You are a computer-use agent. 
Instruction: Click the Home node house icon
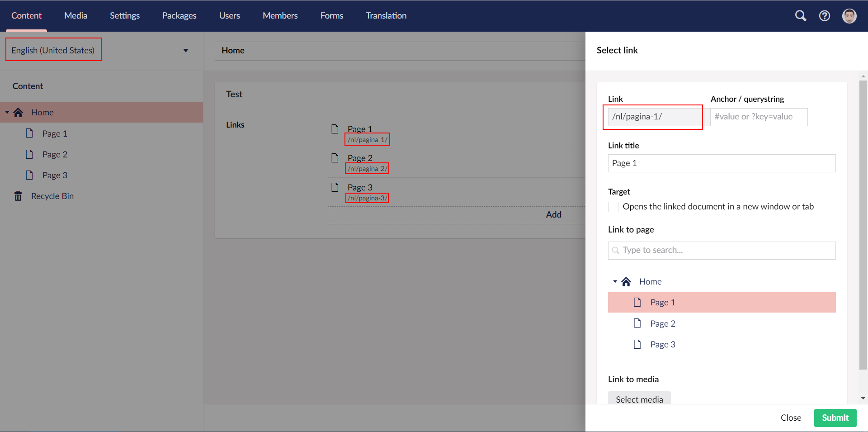(x=18, y=112)
